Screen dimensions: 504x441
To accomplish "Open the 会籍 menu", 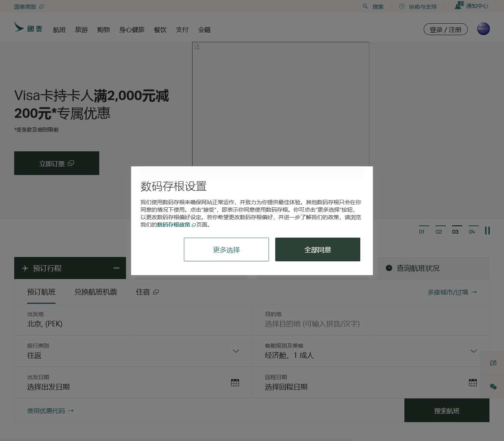I will click(204, 30).
